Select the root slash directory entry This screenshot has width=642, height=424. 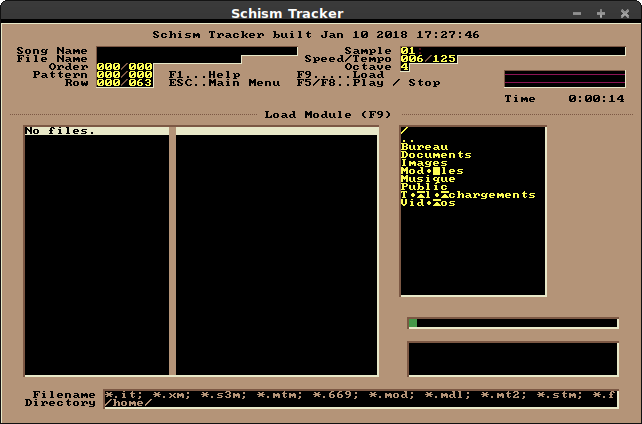click(x=405, y=131)
